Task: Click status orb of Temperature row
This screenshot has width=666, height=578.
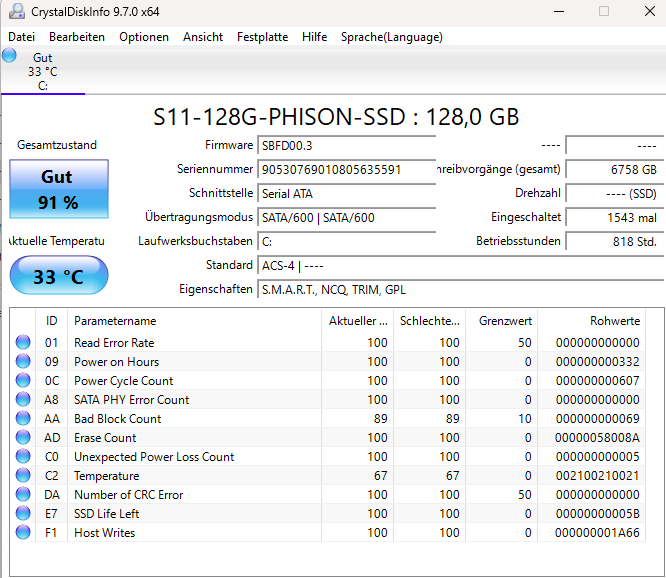Action: click(x=23, y=475)
